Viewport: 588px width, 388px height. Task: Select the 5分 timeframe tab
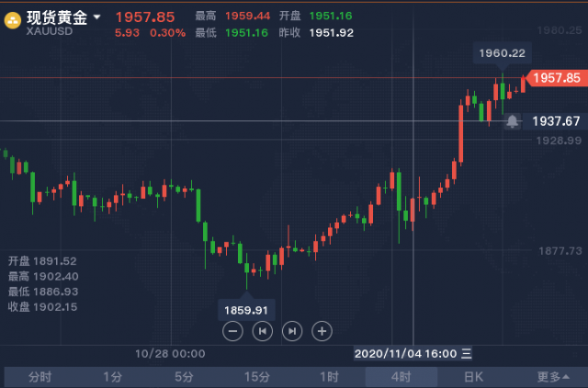[x=184, y=377]
